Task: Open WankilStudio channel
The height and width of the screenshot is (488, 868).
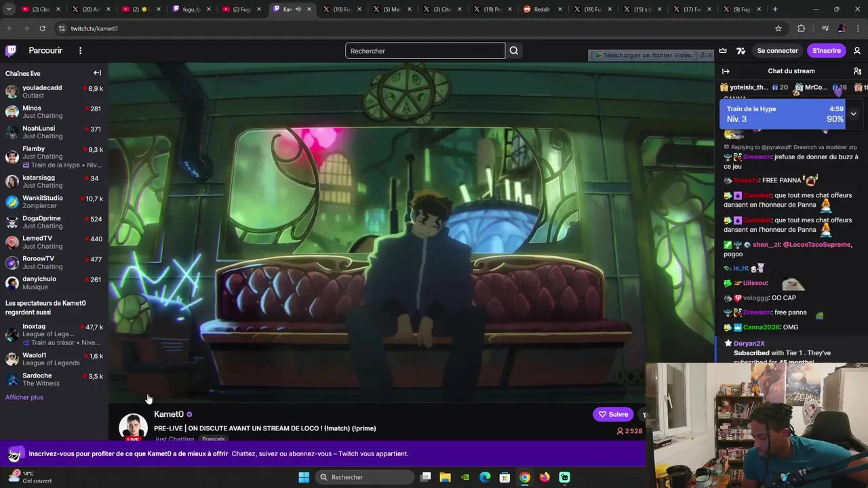Action: click(54, 201)
